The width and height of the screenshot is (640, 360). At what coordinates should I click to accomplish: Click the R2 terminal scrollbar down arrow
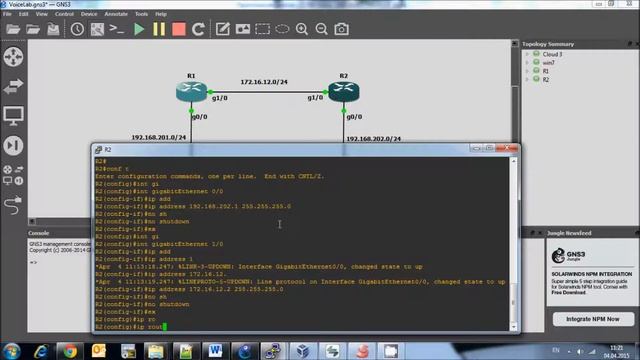point(514,327)
